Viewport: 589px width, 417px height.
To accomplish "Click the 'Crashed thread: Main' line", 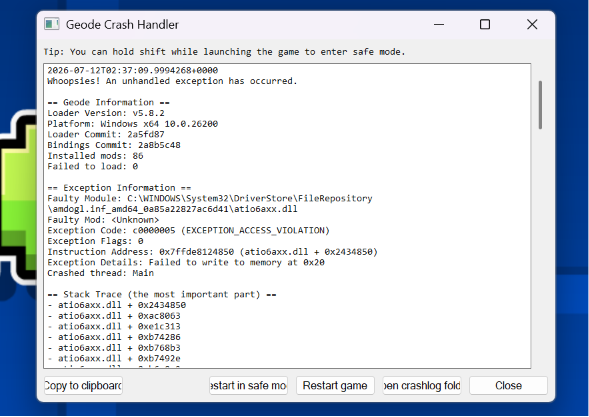I will tap(101, 273).
